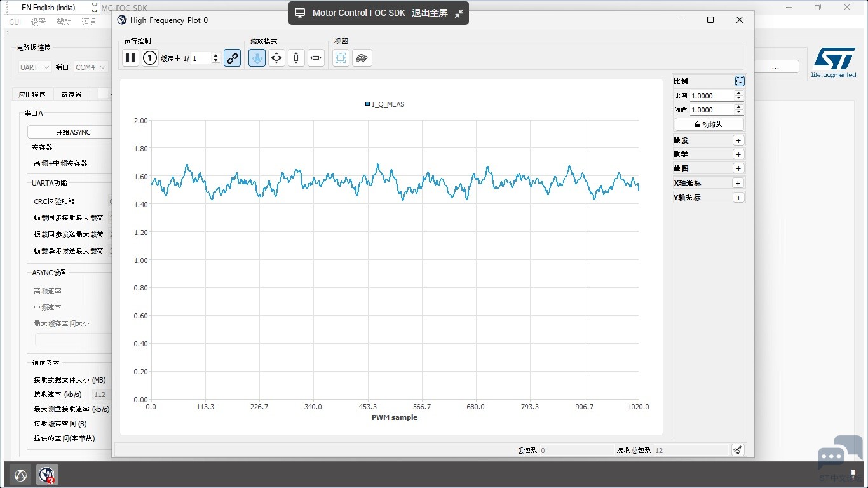Toggle I_Q_MEAS legend series visibility
Image resolution: width=868 pixels, height=488 pixels.
pos(384,104)
